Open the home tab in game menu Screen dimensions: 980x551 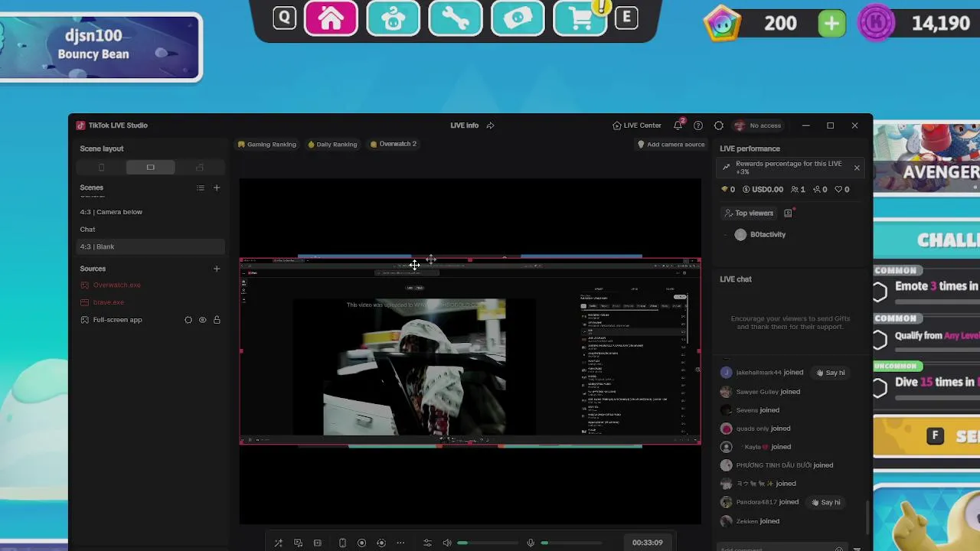coord(331,18)
